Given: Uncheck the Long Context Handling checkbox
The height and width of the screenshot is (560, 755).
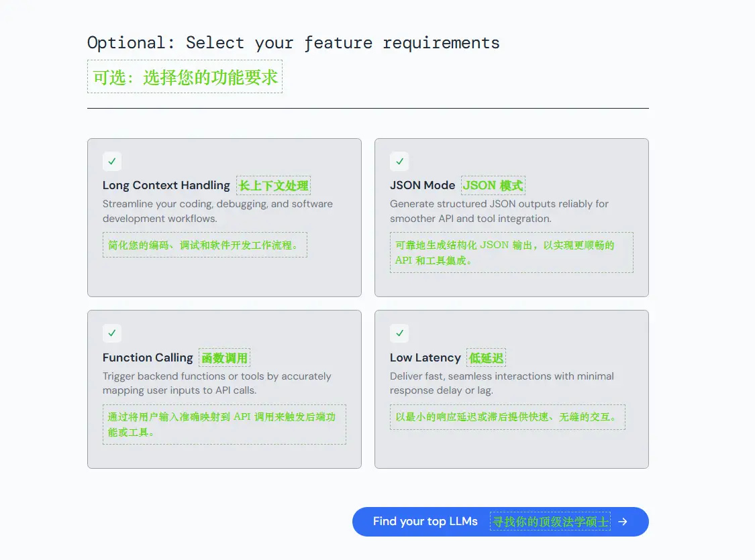Looking at the screenshot, I should pos(112,162).
